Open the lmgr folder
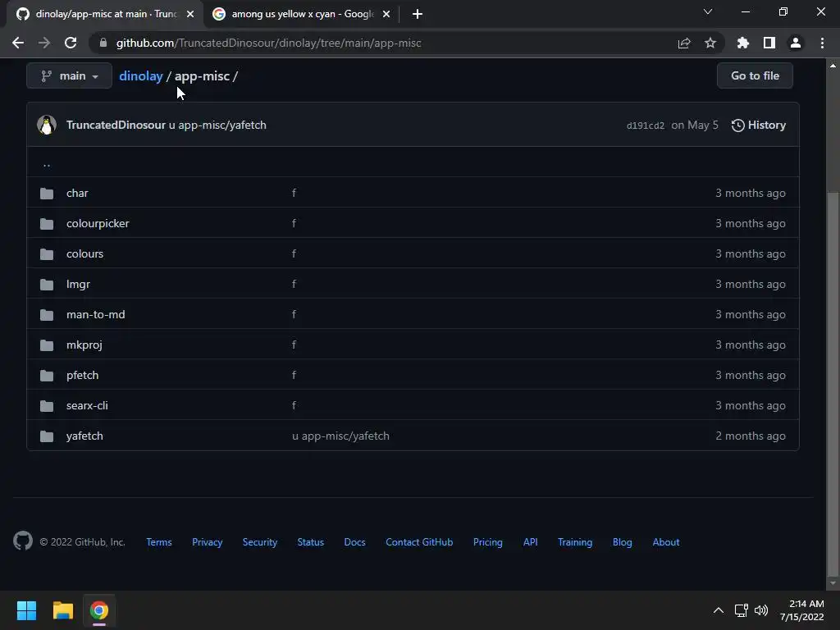The height and width of the screenshot is (630, 840). coord(78,284)
